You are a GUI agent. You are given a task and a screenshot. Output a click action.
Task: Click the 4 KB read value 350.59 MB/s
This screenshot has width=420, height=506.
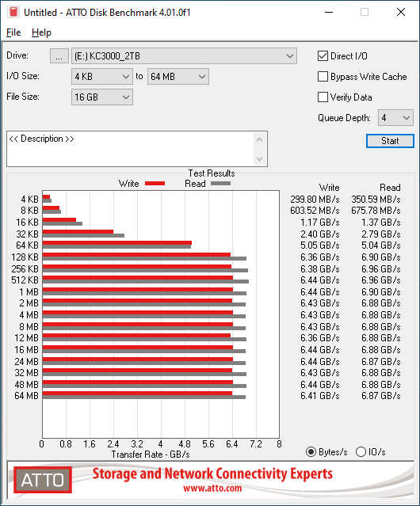tap(376, 200)
